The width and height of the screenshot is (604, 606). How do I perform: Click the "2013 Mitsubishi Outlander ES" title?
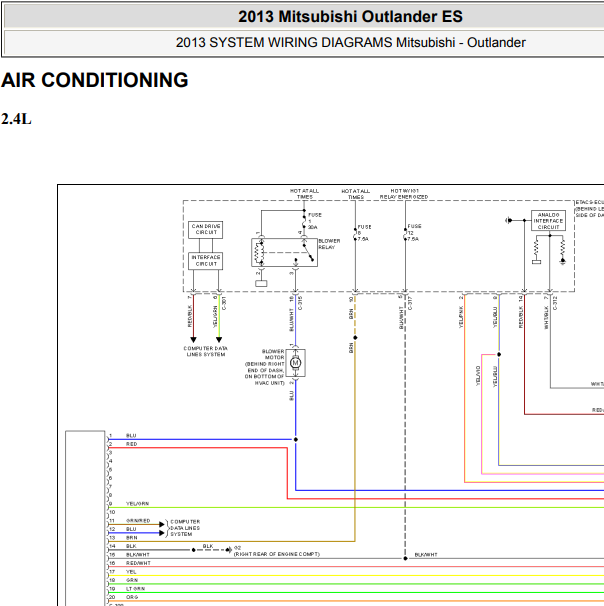coord(350,17)
